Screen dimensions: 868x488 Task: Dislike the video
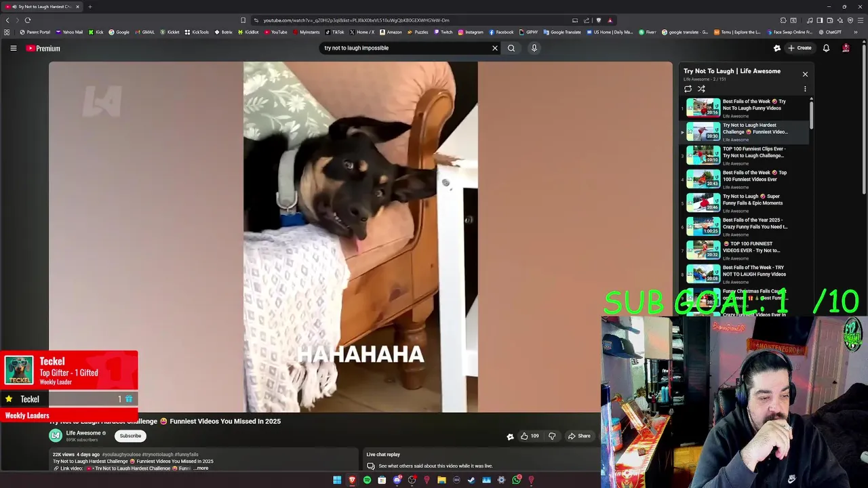[551, 436]
